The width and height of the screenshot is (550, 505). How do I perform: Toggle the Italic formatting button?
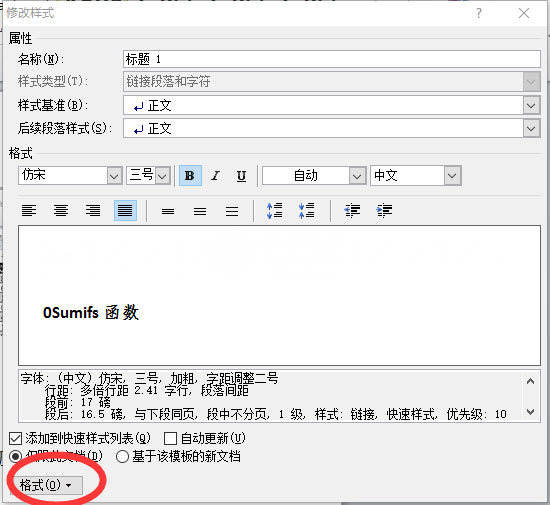pyautogui.click(x=215, y=175)
